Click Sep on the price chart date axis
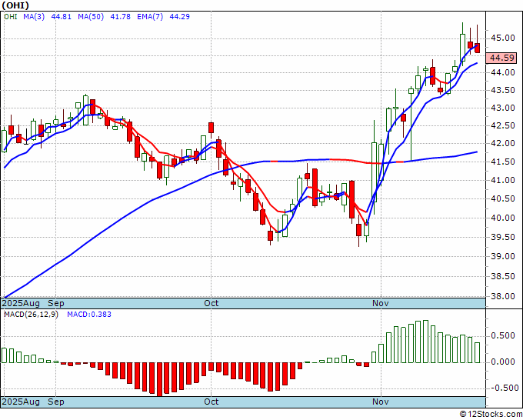 56,303
